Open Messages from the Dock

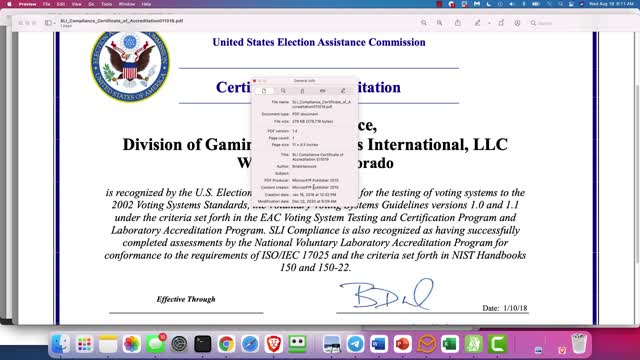156,344
